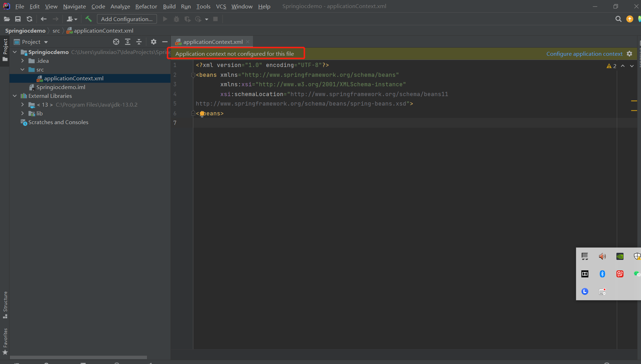The height and width of the screenshot is (364, 641).
Task: Click the Collapse All icon in Project panel
Action: tap(139, 42)
